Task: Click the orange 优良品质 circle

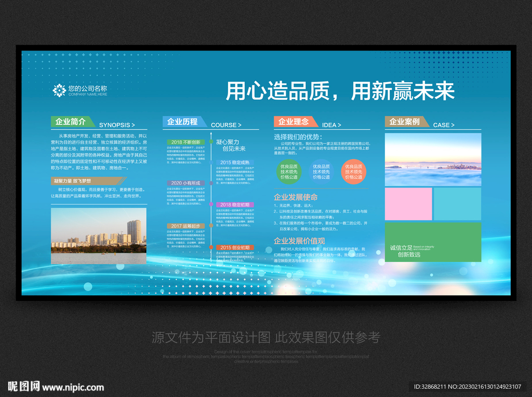Action: [x=353, y=171]
